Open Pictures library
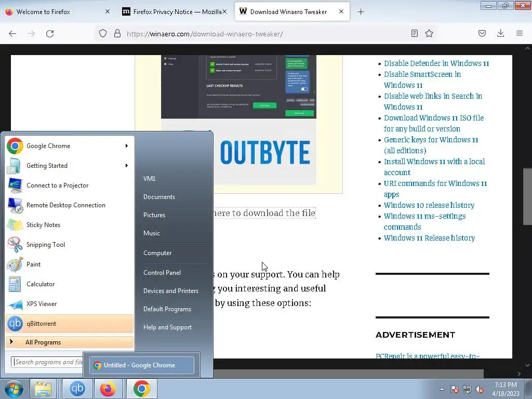 point(154,215)
